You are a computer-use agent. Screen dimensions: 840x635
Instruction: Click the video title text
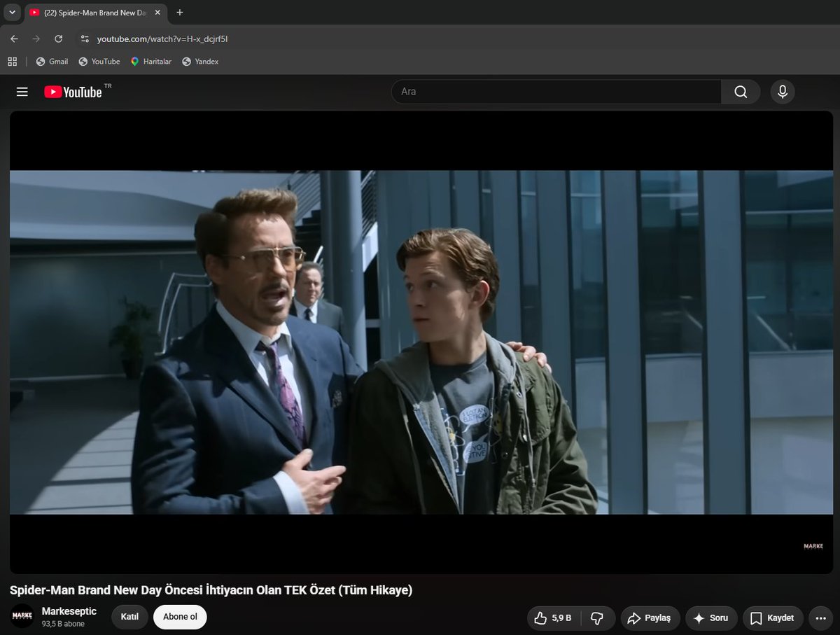[211, 590]
